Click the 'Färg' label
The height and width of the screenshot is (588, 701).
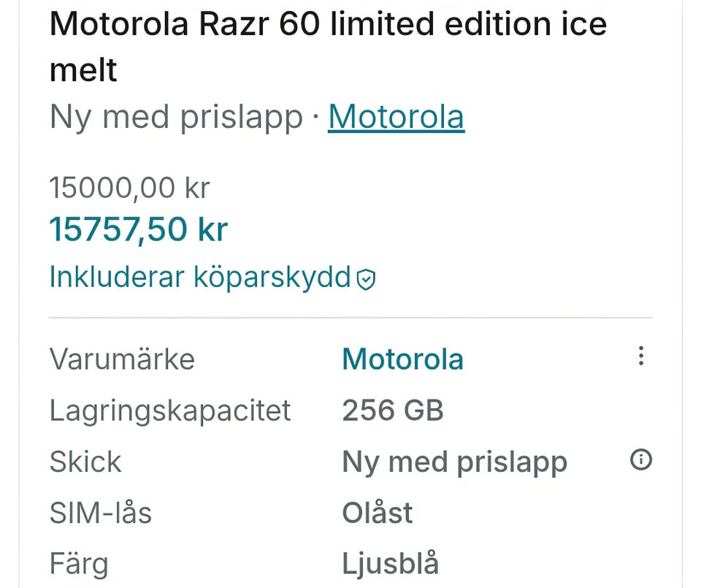(x=79, y=564)
